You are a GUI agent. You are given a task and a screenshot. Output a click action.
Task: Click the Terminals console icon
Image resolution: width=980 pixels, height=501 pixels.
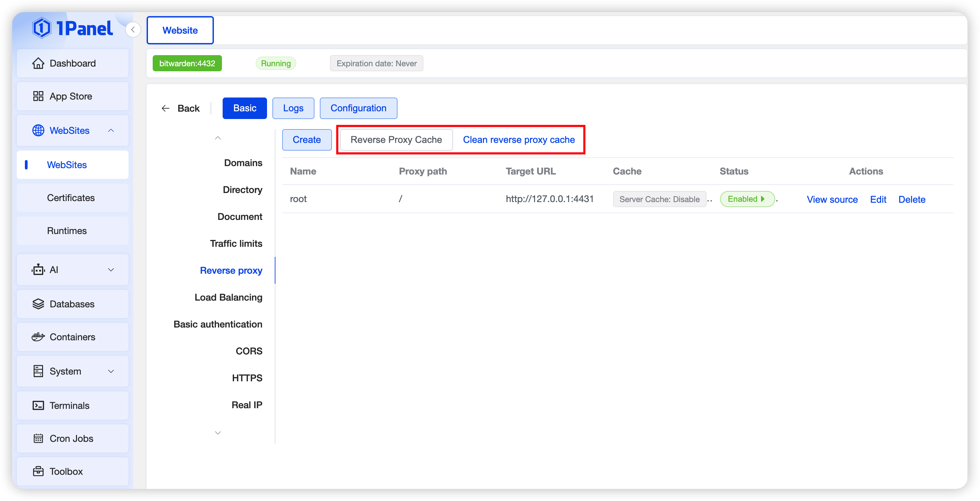click(38, 406)
